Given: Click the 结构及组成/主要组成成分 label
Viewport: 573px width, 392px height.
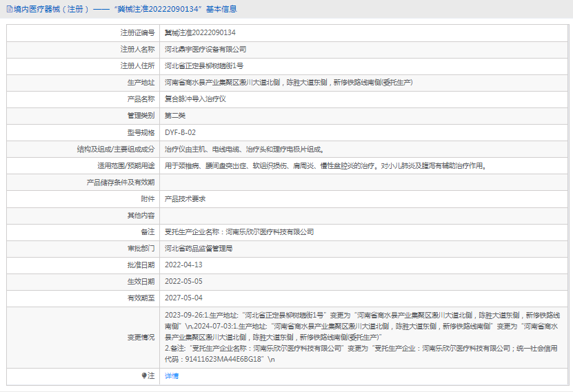Looking at the screenshot, I should (116, 149).
